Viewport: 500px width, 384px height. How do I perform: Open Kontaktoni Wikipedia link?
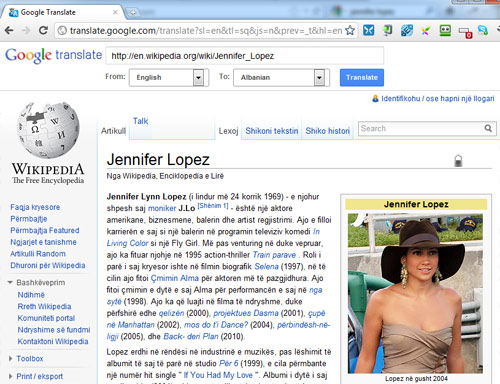point(53,341)
